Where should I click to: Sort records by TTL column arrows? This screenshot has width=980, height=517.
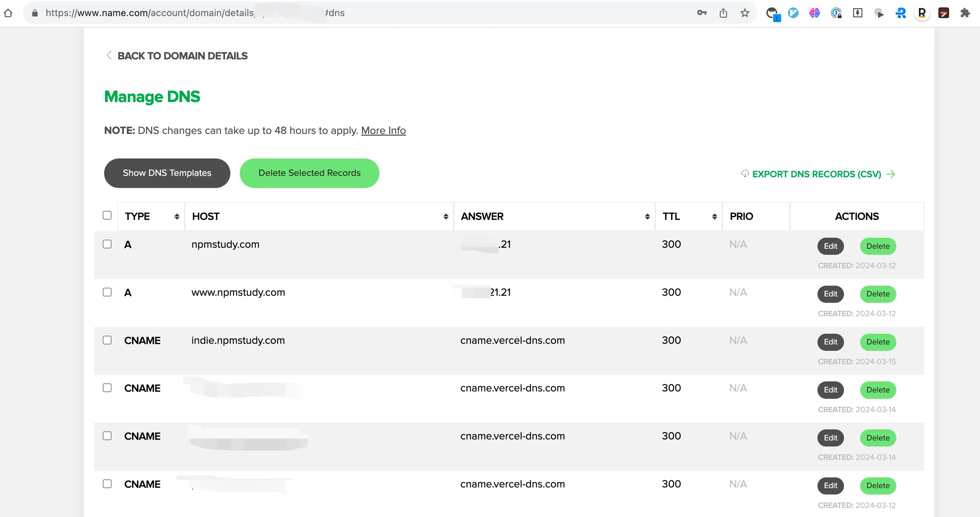coord(714,216)
